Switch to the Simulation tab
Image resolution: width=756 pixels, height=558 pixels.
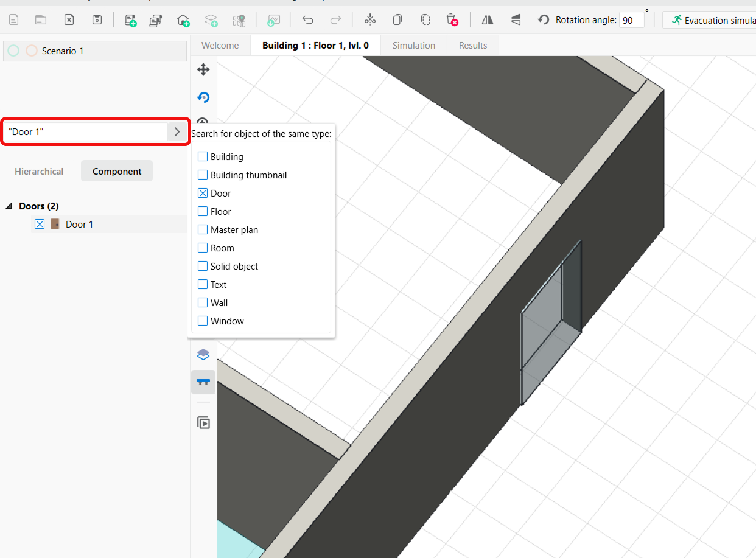click(x=413, y=46)
